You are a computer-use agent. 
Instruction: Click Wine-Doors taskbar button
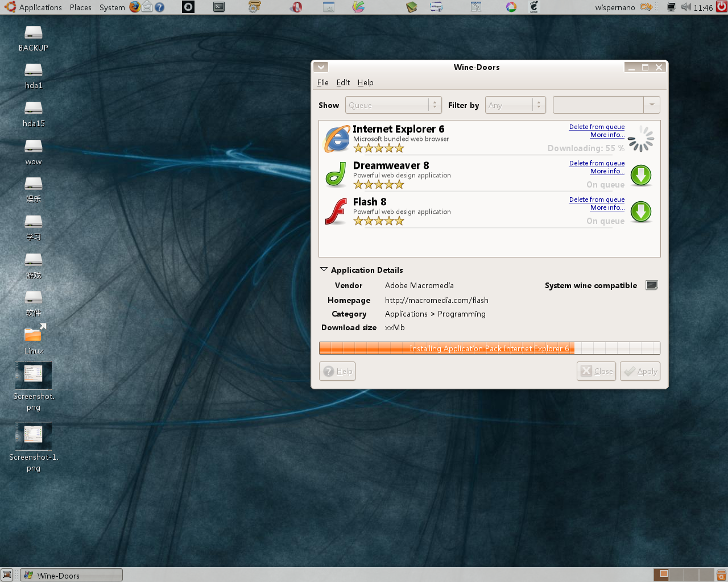pos(71,575)
